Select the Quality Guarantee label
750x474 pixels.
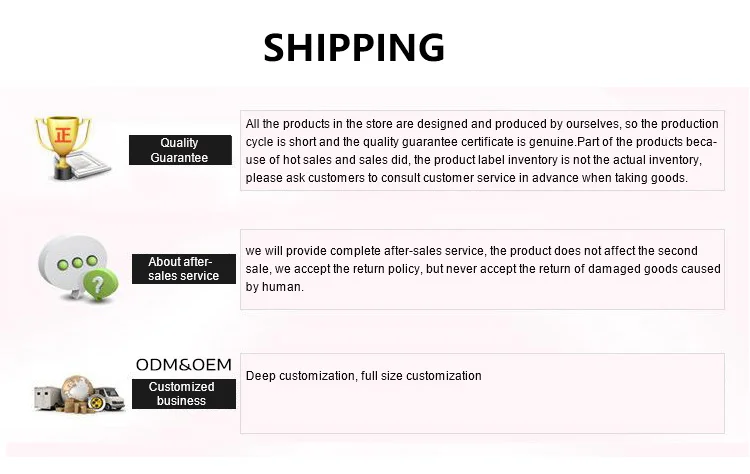click(x=180, y=150)
